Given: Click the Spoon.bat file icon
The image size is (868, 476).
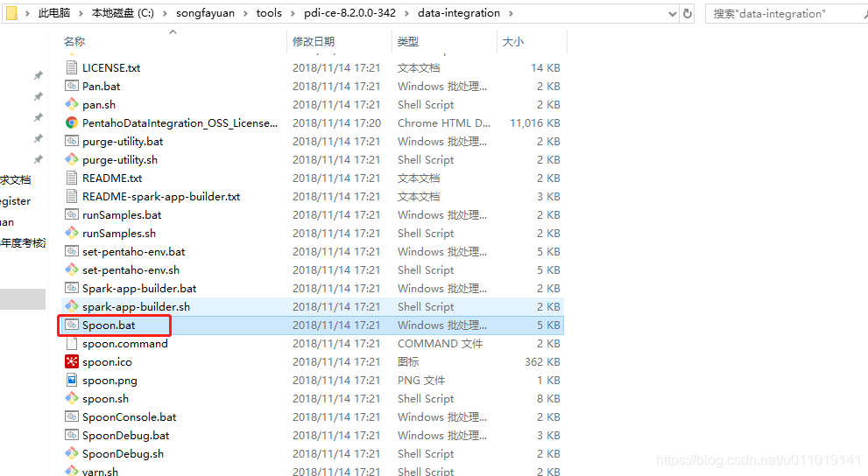Looking at the screenshot, I should (x=72, y=325).
